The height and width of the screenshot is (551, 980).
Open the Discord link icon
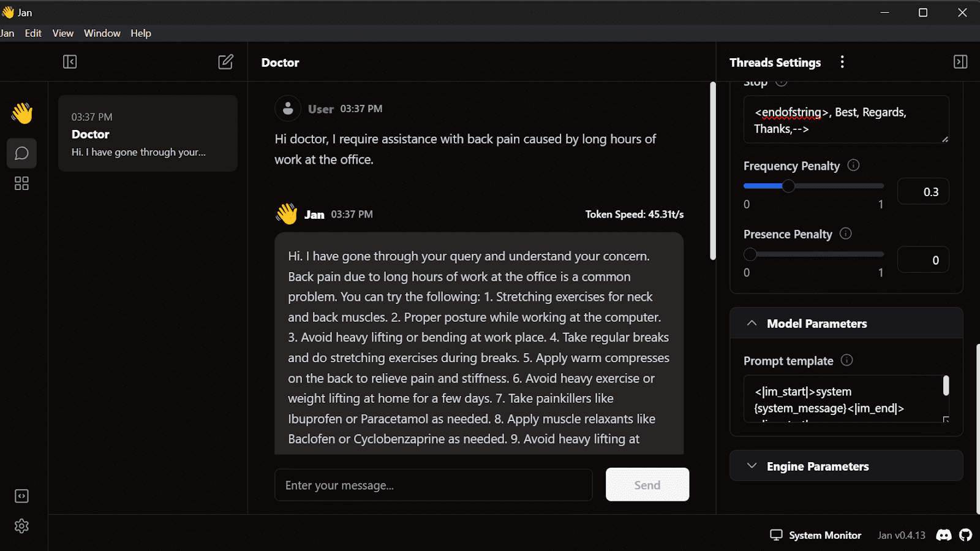pos(944,535)
